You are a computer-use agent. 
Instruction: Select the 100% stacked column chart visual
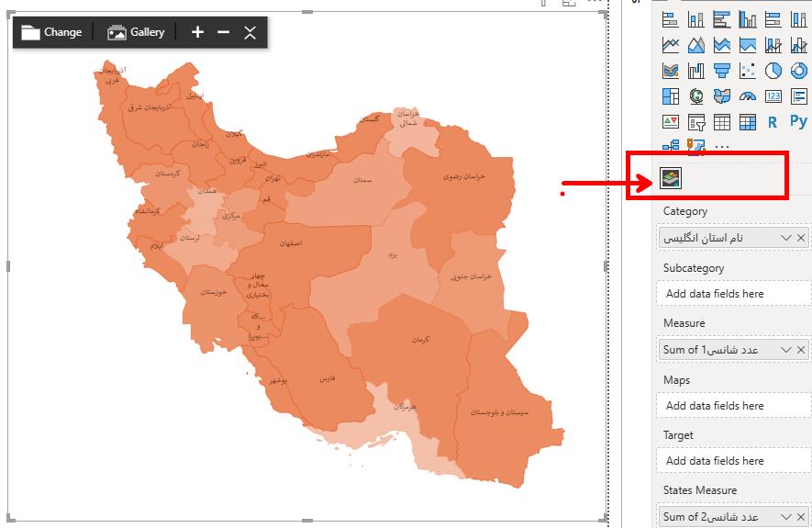(798, 19)
